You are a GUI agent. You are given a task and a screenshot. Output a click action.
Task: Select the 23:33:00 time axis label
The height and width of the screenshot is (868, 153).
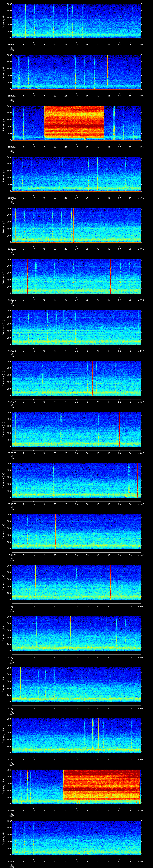coord(12,147)
